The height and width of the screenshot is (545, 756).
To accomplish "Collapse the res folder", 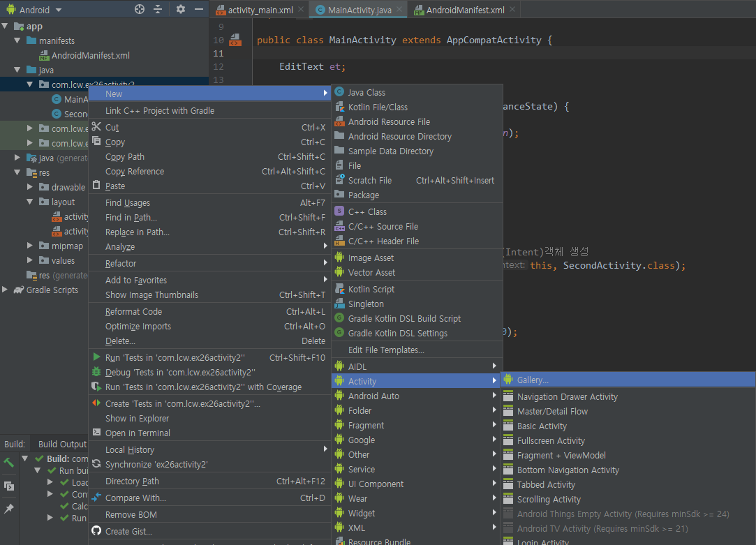I will 17,172.
